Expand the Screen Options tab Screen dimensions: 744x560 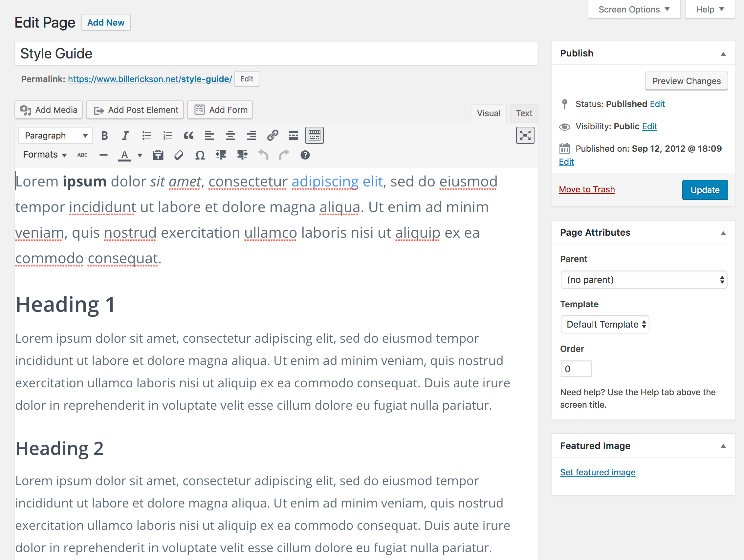634,10
